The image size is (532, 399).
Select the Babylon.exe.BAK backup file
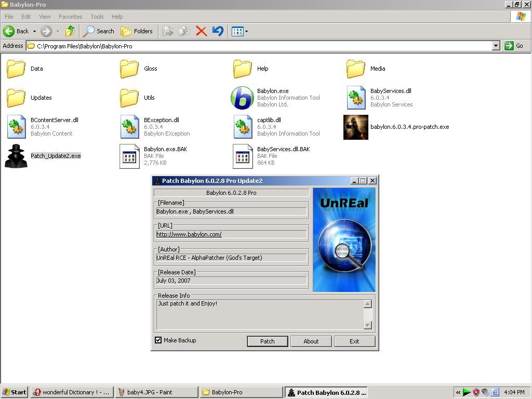(x=130, y=156)
